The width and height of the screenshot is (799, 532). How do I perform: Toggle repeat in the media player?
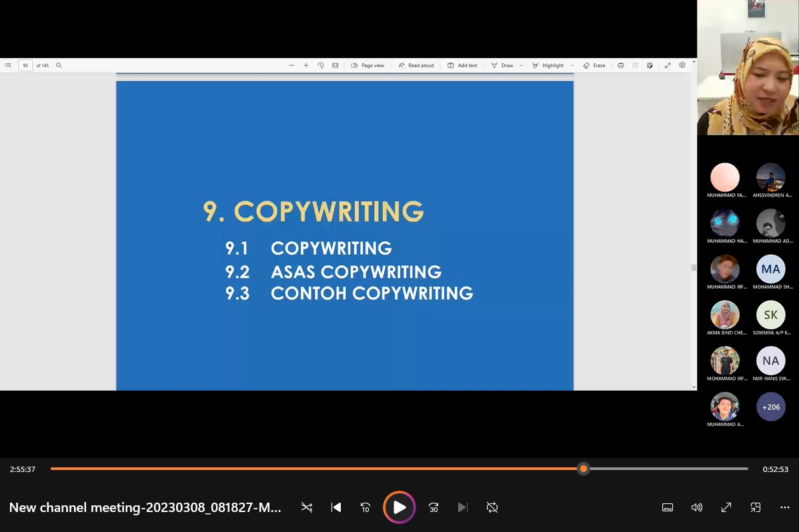(x=492, y=507)
